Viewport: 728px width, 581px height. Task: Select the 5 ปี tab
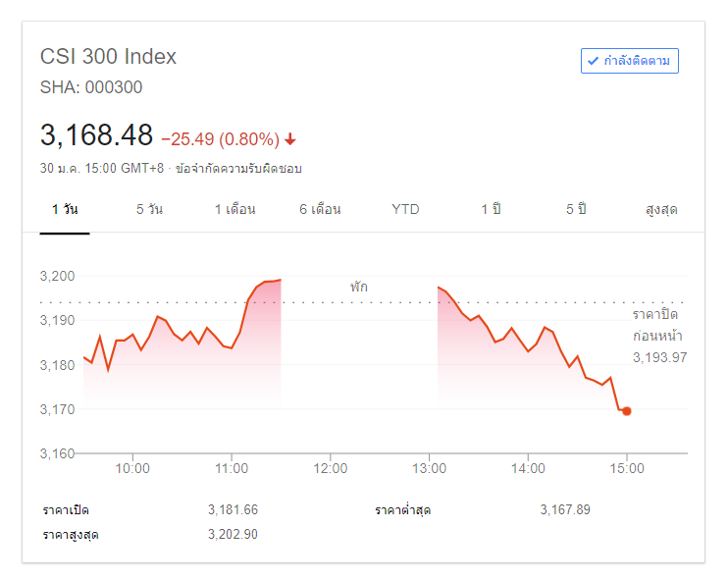[x=576, y=209]
